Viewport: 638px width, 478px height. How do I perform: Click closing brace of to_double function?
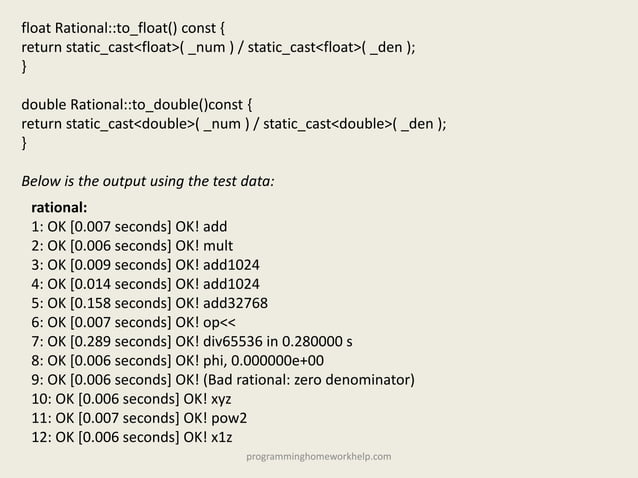[x=24, y=143]
